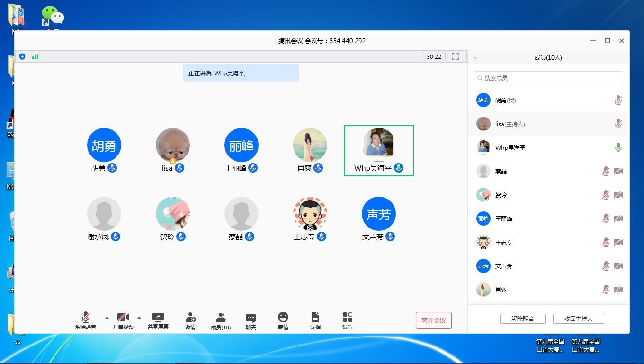Screen dimensions: 644x364
Task: Click the green network signal icon
Action: click(36, 57)
